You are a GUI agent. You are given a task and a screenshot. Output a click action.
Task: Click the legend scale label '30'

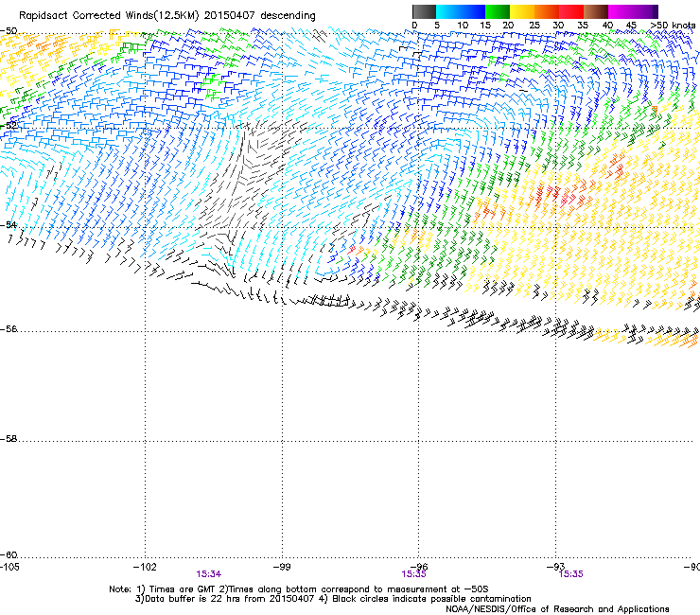pyautogui.click(x=558, y=26)
